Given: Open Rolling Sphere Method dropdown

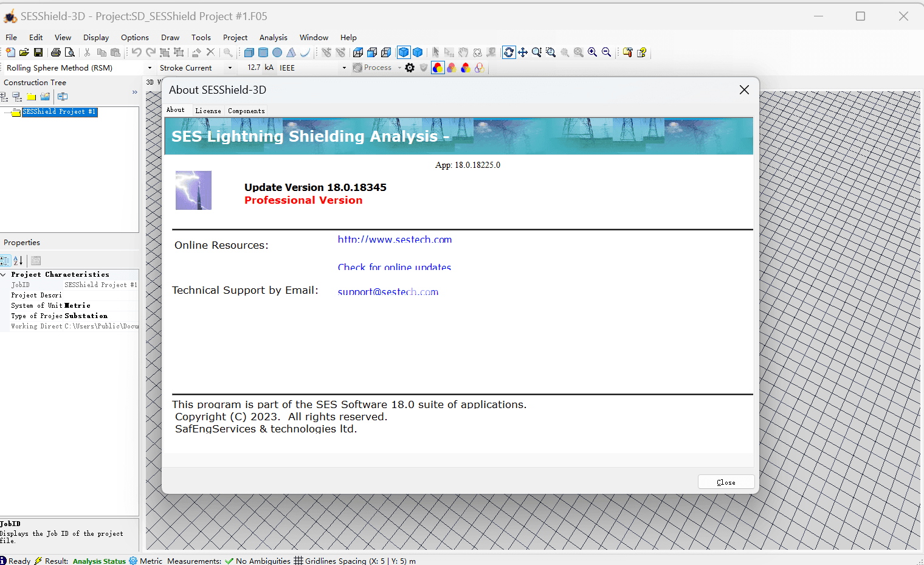Looking at the screenshot, I should click(150, 68).
